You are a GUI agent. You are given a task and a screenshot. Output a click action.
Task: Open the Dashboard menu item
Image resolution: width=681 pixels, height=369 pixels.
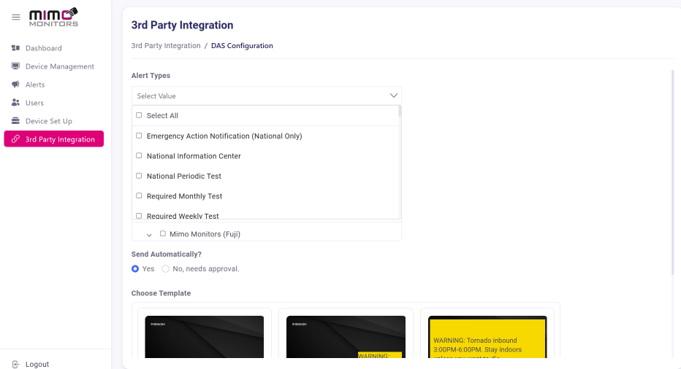[43, 48]
